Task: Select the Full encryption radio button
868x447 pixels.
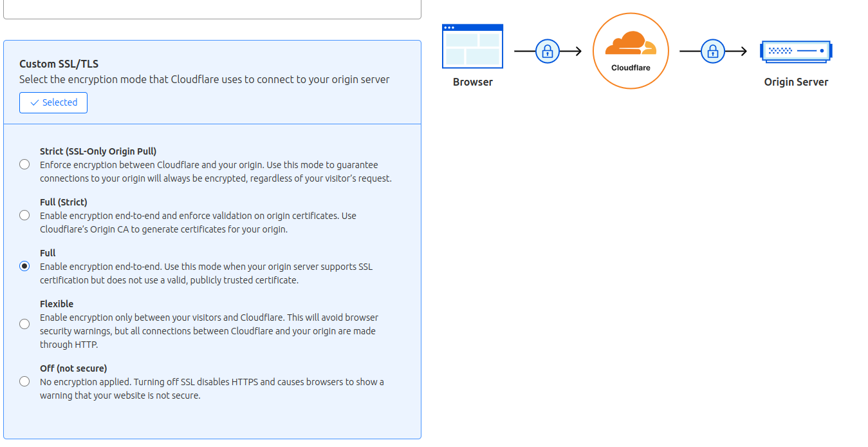Action: pyautogui.click(x=24, y=266)
